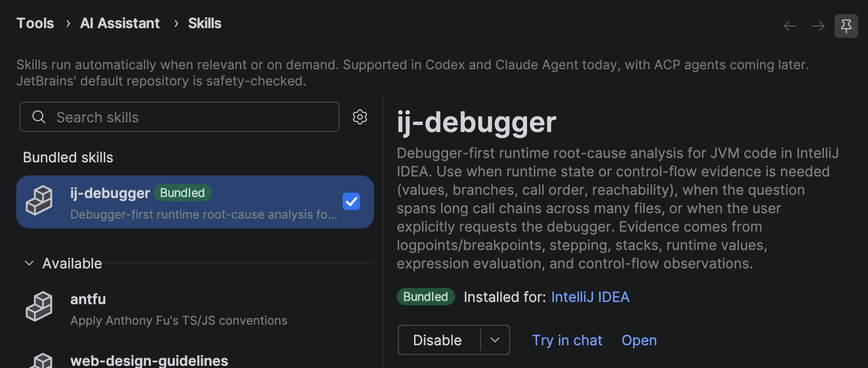
Task: Click the 'Installed for:' label
Action: (505, 297)
